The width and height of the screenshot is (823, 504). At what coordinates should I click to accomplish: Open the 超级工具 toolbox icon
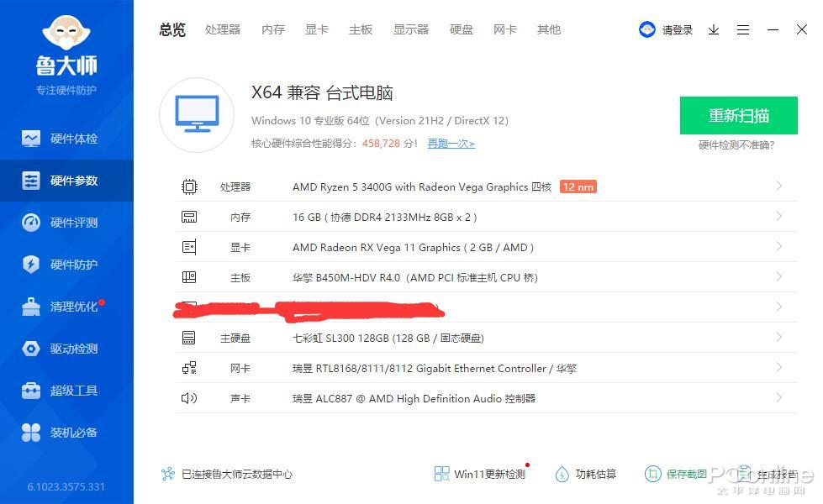[x=31, y=391]
